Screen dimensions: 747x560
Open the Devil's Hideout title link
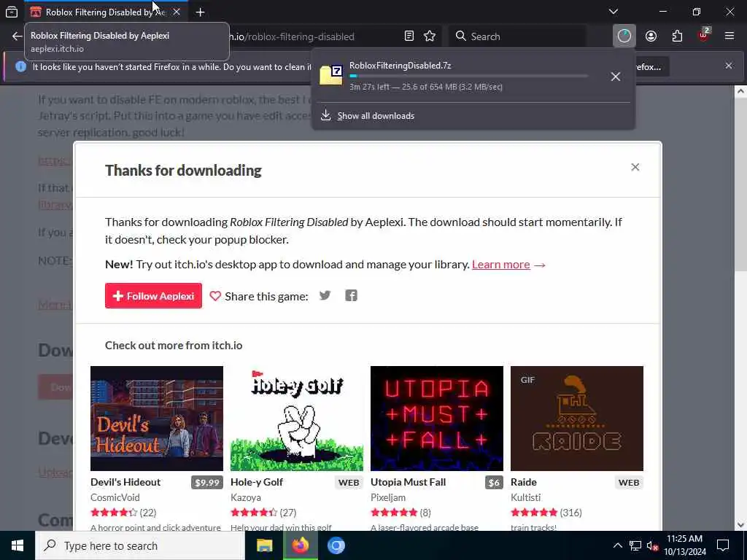(x=125, y=482)
